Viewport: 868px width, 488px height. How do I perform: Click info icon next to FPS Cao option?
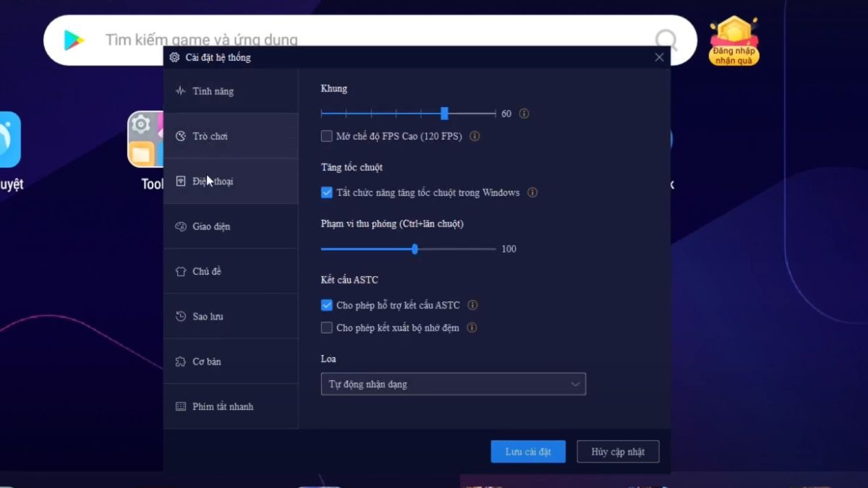[x=475, y=136]
